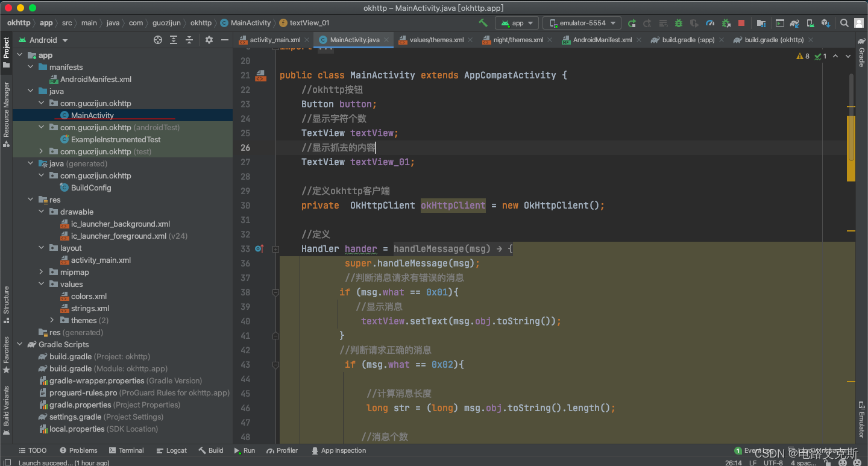Image resolution: width=868 pixels, height=466 pixels.
Task: Open the Profiler gauge icon in toolbar
Action: coord(709,23)
